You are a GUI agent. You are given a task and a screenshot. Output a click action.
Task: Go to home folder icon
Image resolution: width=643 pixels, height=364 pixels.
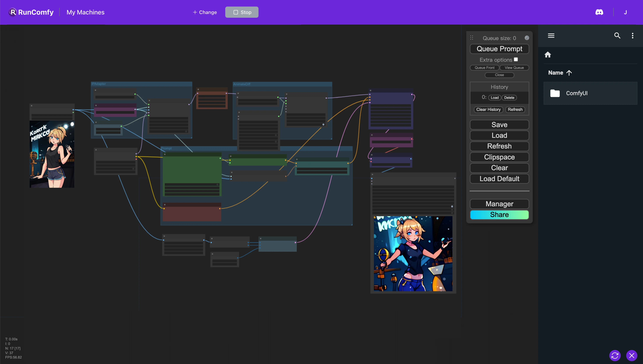[x=548, y=55]
